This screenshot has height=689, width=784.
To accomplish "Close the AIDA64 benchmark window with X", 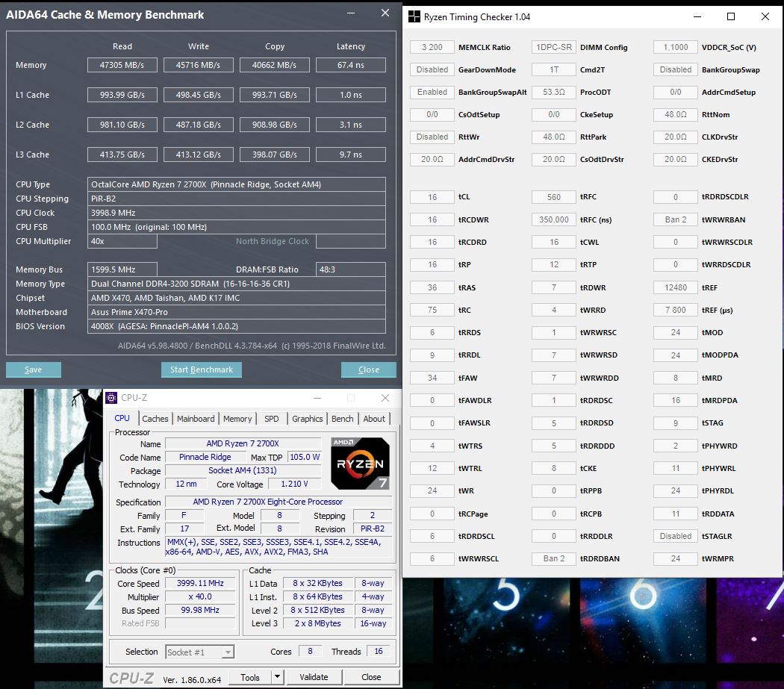I will click(x=385, y=13).
